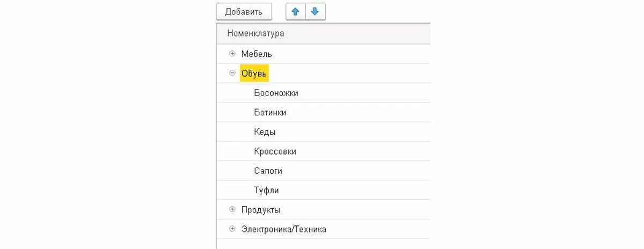Expand the Мебель group

click(x=232, y=54)
